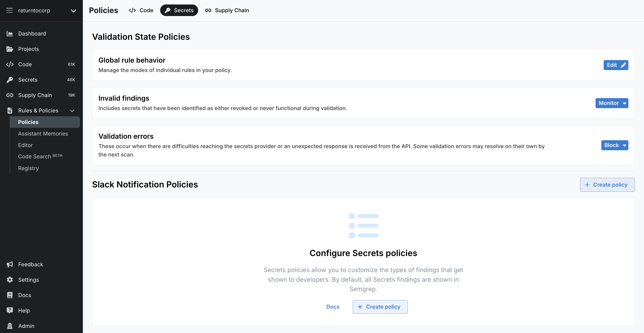644x333 pixels.
Task: Open Admin via the badge icon
Action: point(9,326)
